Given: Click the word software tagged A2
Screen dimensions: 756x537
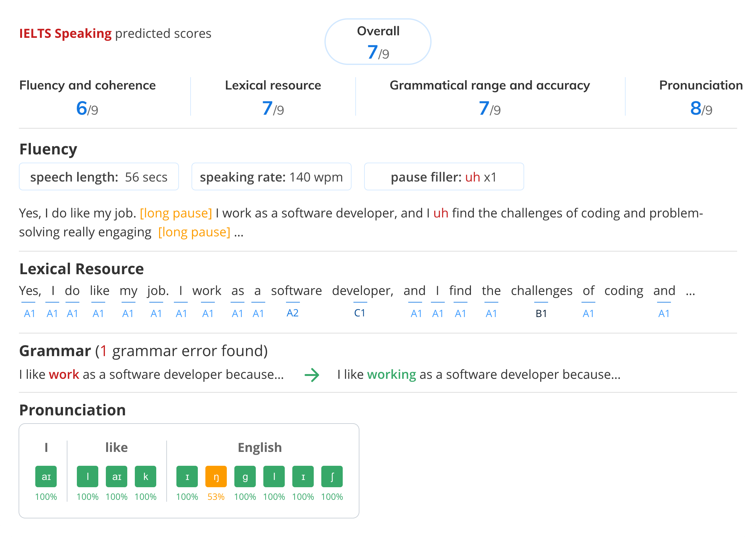Looking at the screenshot, I should point(296,291).
